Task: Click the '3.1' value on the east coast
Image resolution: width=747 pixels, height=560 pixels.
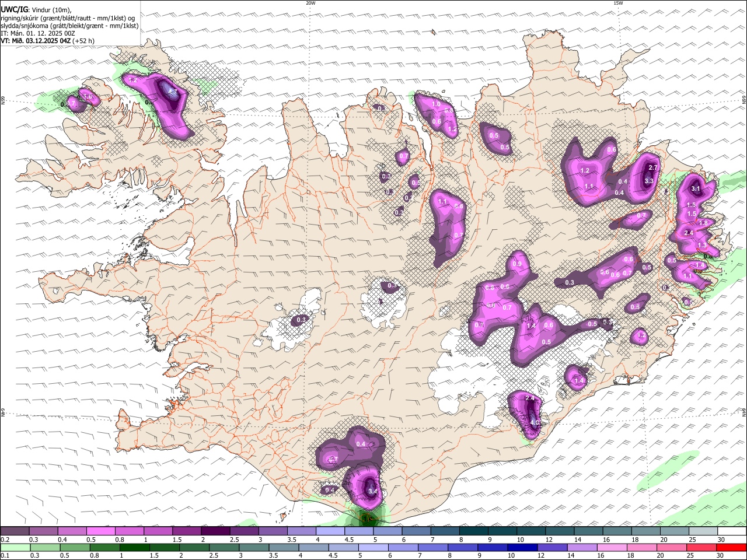Action: [695, 189]
